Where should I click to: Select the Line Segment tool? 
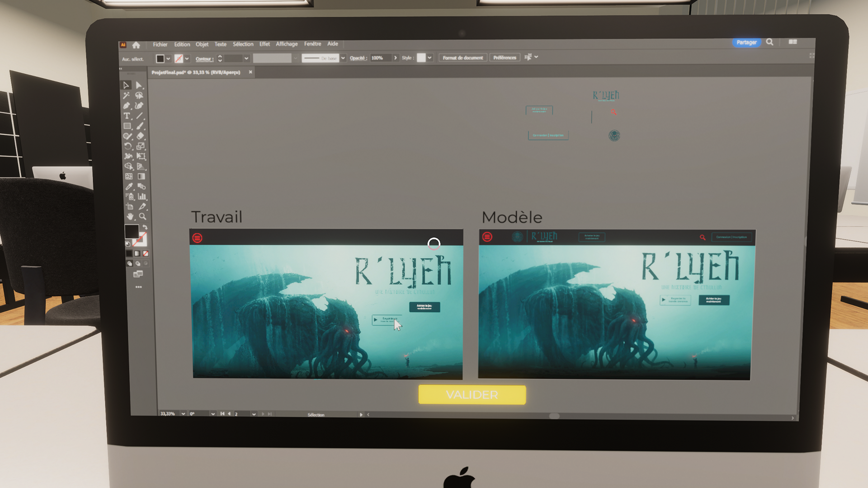click(140, 116)
